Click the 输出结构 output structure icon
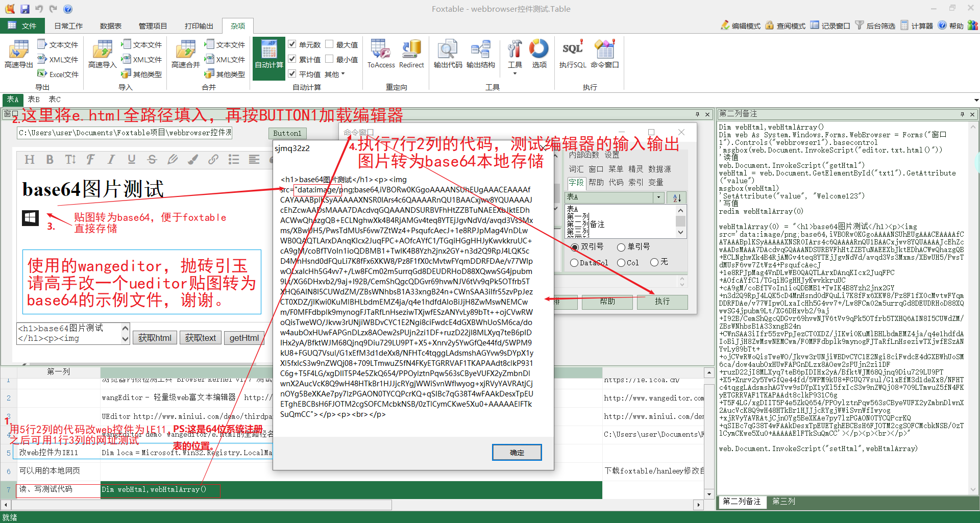Screen dimensions: 980x523 (480, 54)
